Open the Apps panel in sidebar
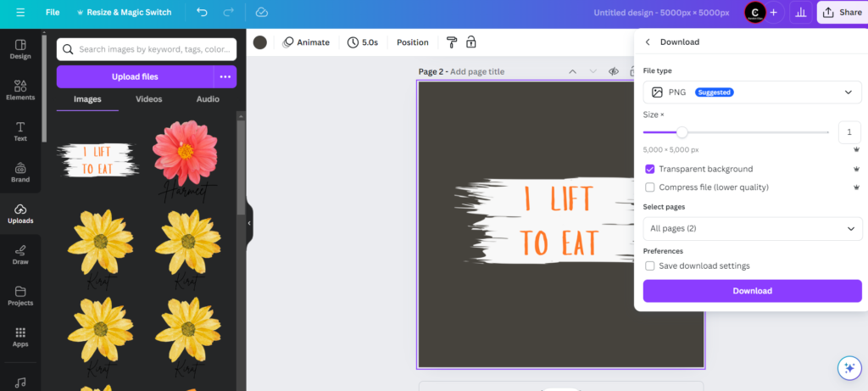Image resolution: width=868 pixels, height=391 pixels. [x=20, y=337]
